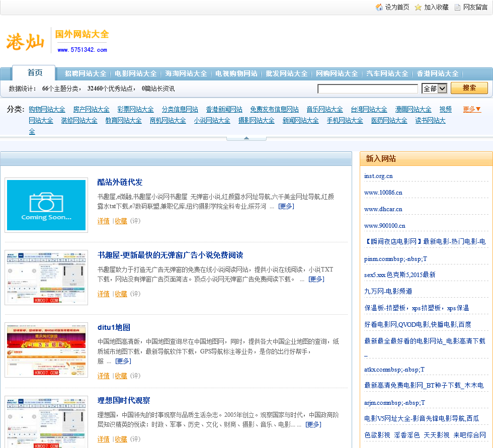Open the 手机网站大全 category link
This screenshot has width=493, height=448.
[345, 121]
